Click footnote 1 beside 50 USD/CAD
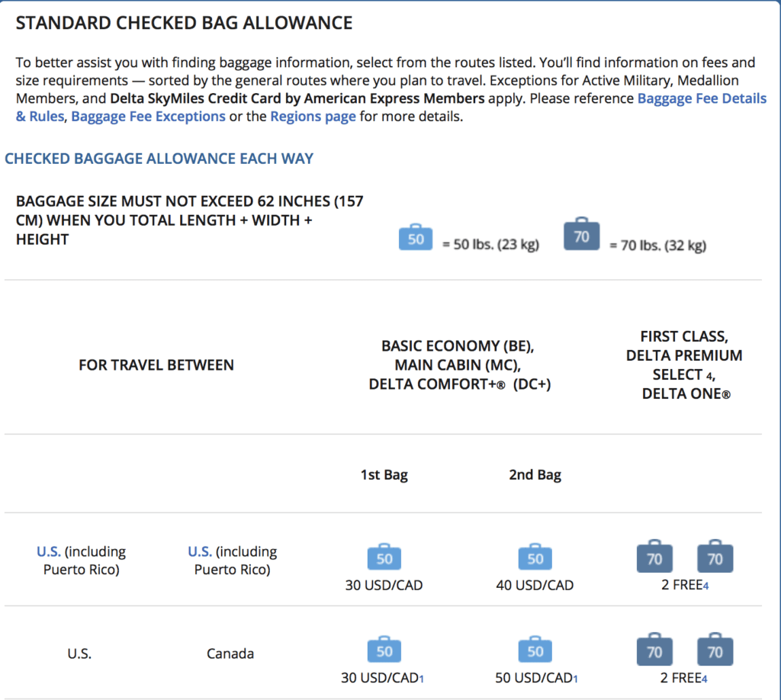The image size is (781, 700). (575, 679)
